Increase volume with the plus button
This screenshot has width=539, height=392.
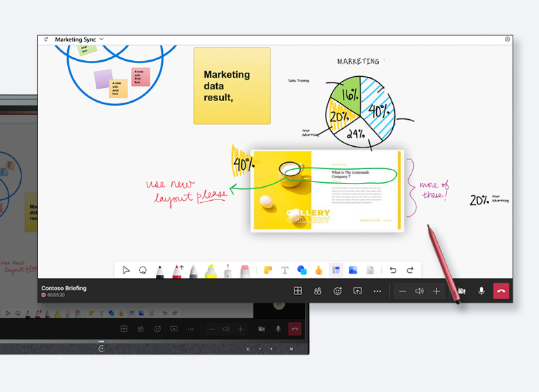tap(436, 292)
